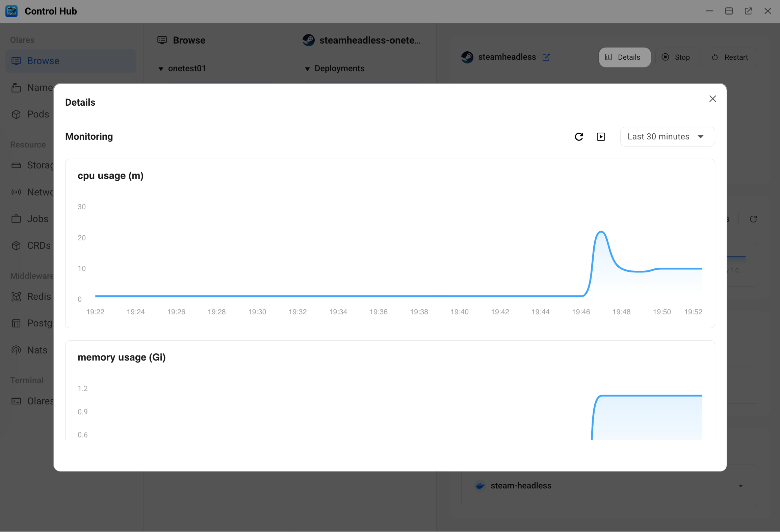Start auto-refresh playback for monitoring
780x532 pixels.
click(x=601, y=136)
